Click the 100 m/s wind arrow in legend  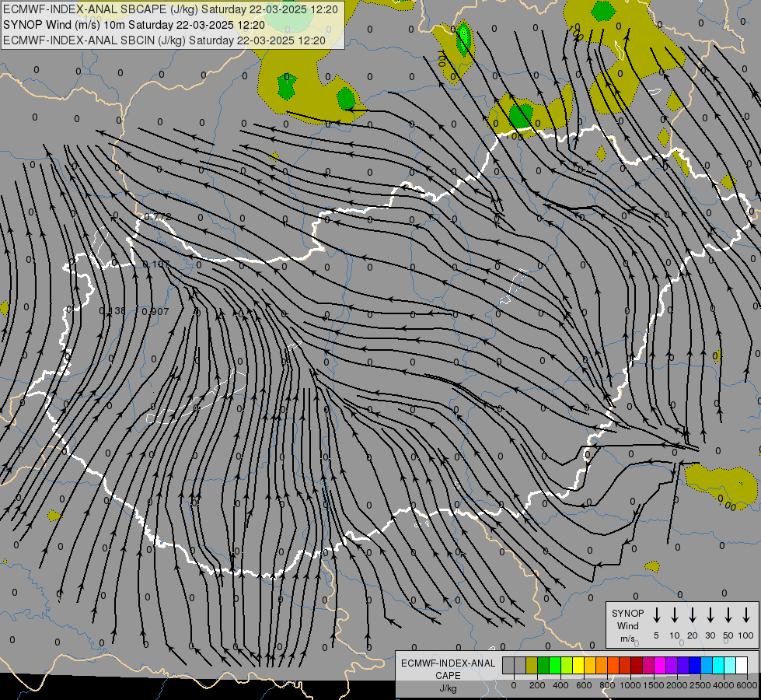pyautogui.click(x=746, y=615)
